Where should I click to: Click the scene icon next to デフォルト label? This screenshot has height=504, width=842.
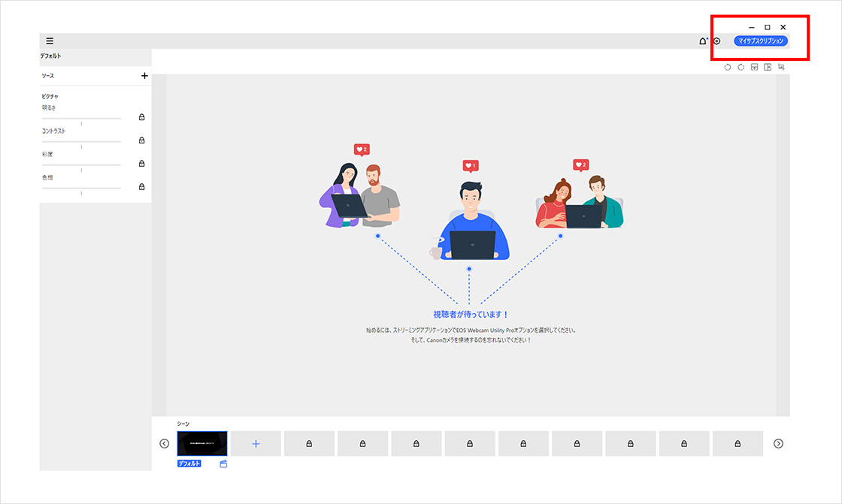click(223, 464)
